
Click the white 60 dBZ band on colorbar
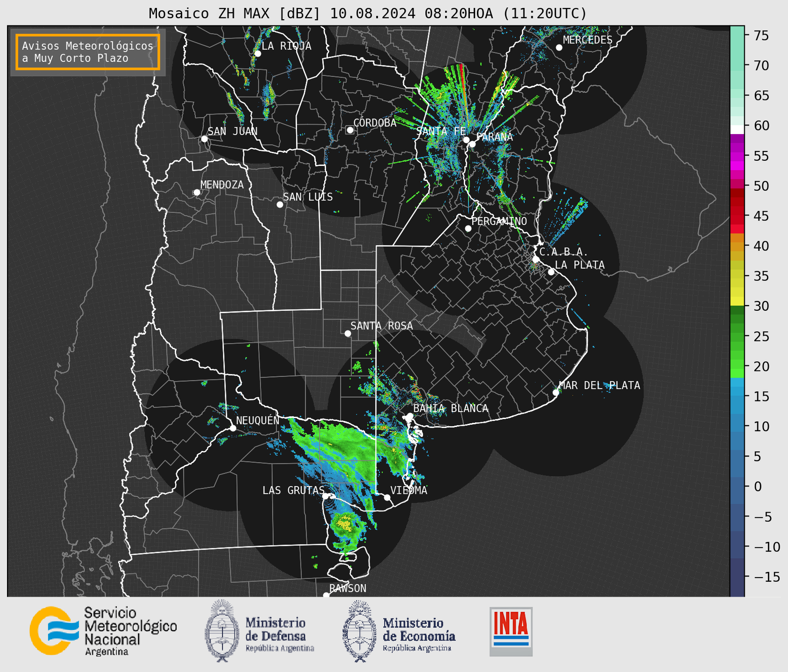coord(737,129)
